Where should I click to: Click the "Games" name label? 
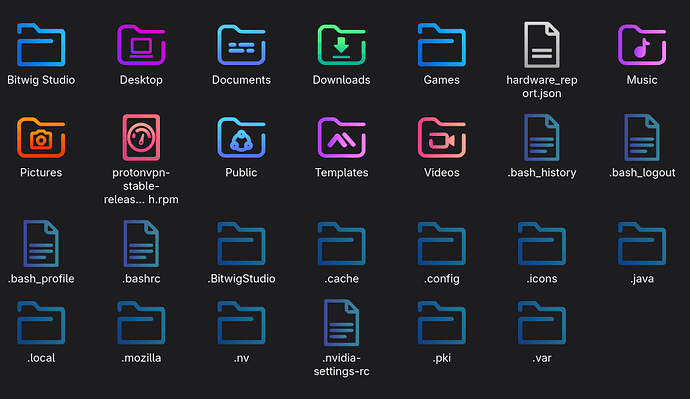coord(441,80)
